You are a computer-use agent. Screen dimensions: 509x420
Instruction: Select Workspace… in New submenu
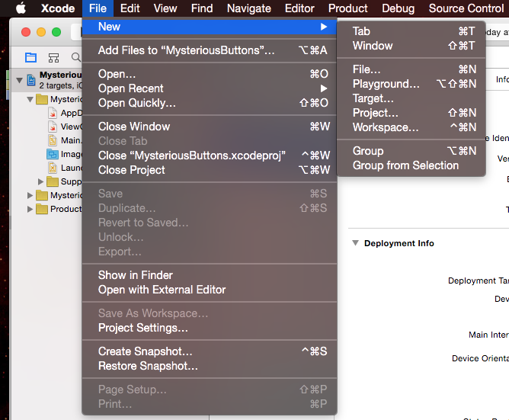click(411, 127)
